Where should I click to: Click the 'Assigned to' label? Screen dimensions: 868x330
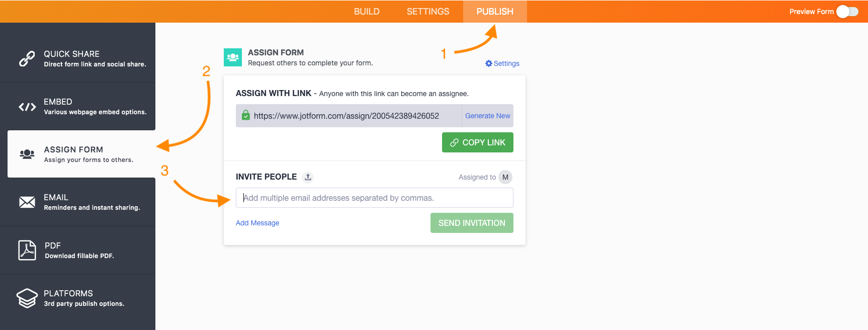pyautogui.click(x=477, y=177)
